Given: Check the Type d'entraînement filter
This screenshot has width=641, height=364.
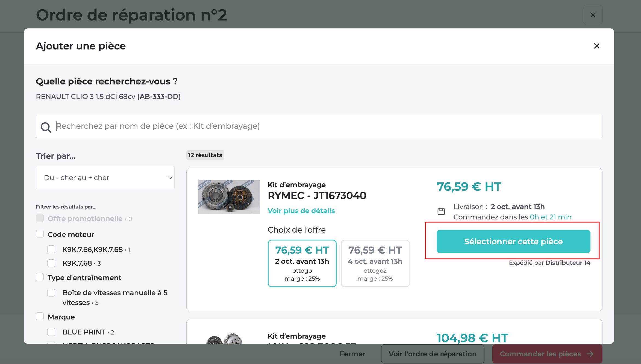Looking at the screenshot, I should pos(40,277).
